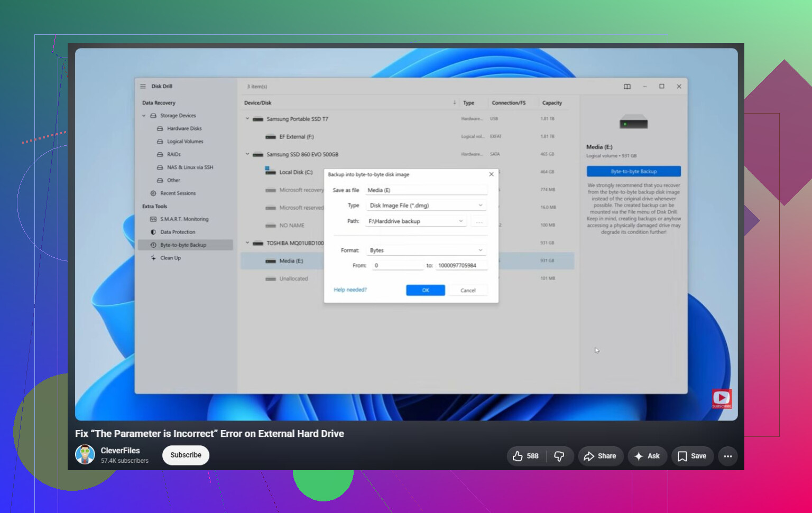This screenshot has width=812, height=513.
Task: Open NAS & Linux via SSH
Action: 190,167
